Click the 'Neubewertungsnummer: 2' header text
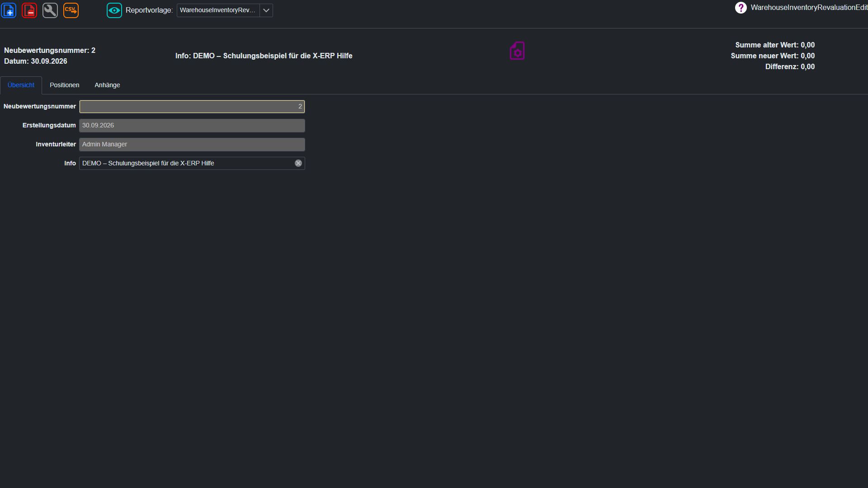The image size is (868, 488). [x=50, y=51]
